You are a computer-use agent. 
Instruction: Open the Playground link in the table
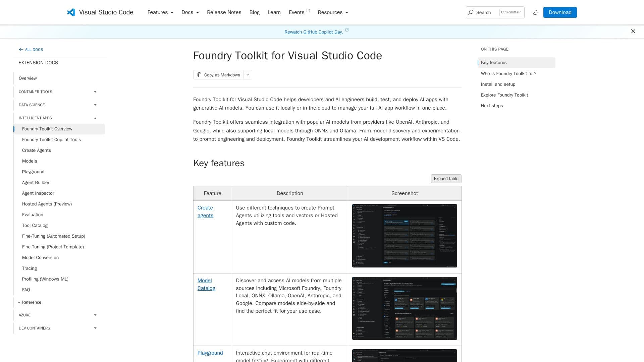tap(210, 353)
